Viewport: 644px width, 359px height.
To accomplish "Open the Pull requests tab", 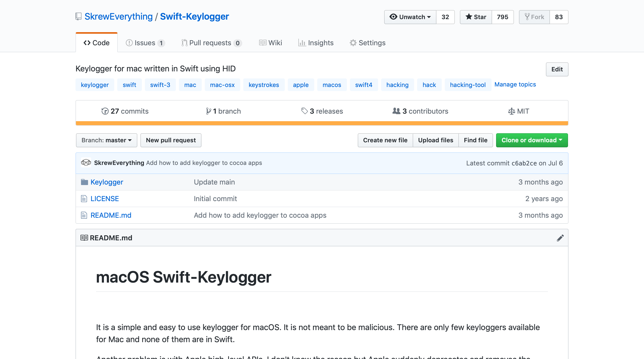I will [x=212, y=43].
